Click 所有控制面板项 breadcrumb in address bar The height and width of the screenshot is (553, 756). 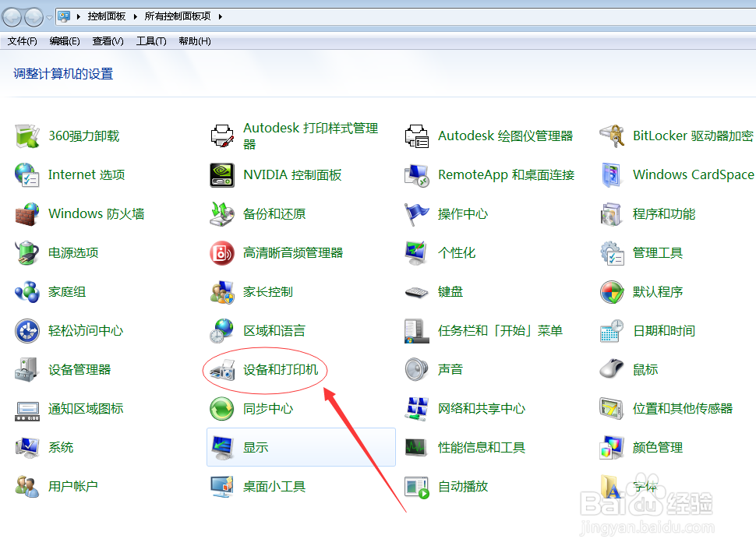pyautogui.click(x=178, y=16)
